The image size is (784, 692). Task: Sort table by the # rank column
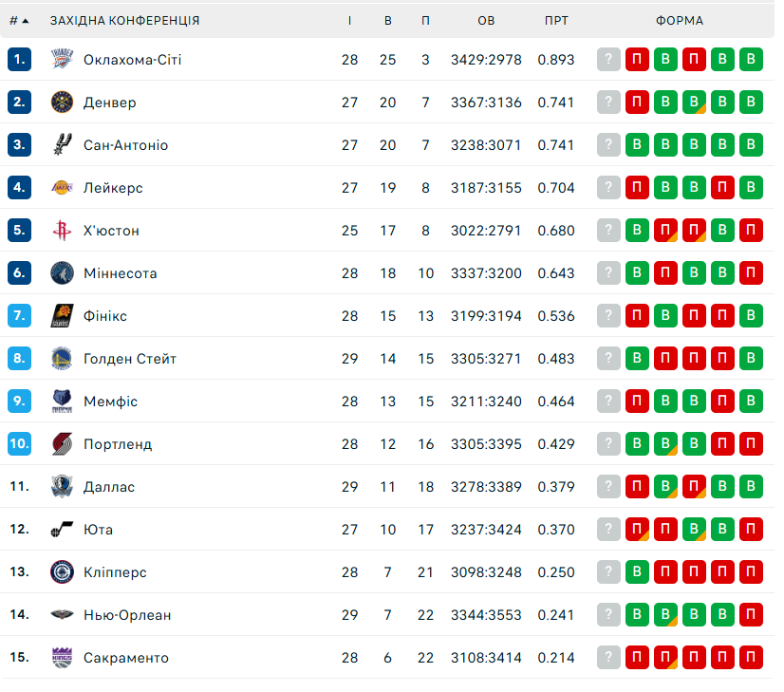tap(18, 20)
